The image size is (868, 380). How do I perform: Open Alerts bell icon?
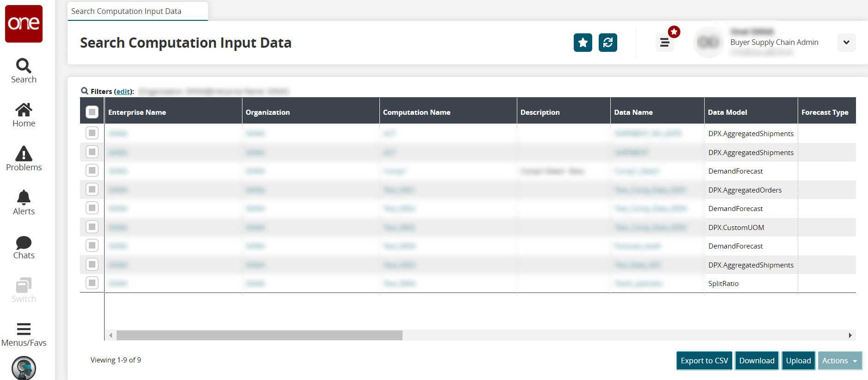click(24, 198)
